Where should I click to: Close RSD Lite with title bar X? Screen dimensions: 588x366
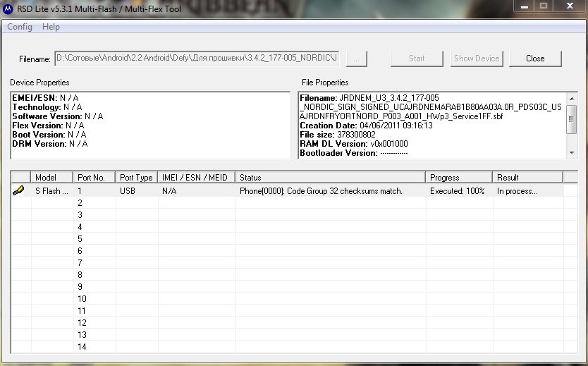(570, 6)
